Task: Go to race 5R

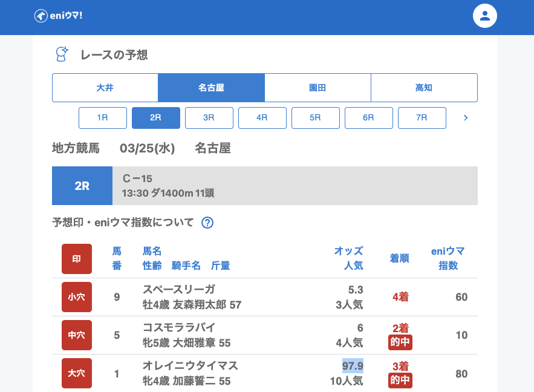Action: pyautogui.click(x=316, y=118)
